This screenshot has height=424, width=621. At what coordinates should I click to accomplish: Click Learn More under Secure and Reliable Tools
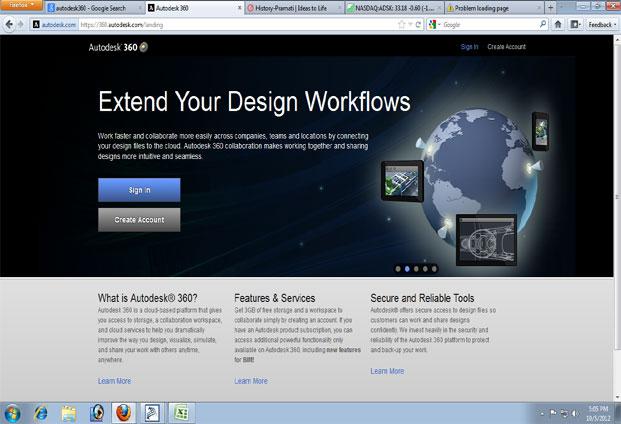pyautogui.click(x=387, y=371)
